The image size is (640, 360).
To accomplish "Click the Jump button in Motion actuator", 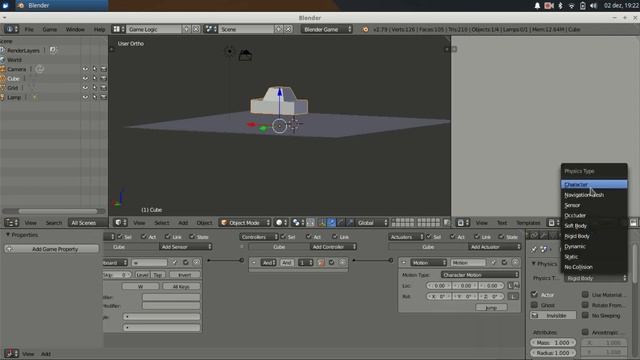I will click(x=491, y=307).
